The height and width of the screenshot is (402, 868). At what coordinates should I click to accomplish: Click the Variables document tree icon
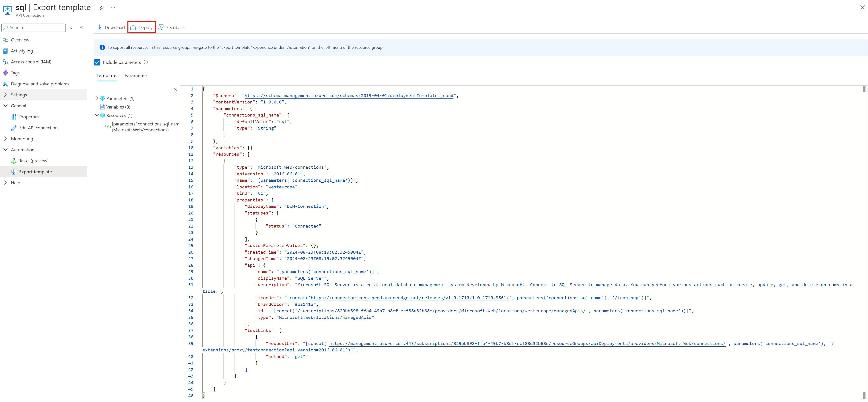(x=103, y=107)
